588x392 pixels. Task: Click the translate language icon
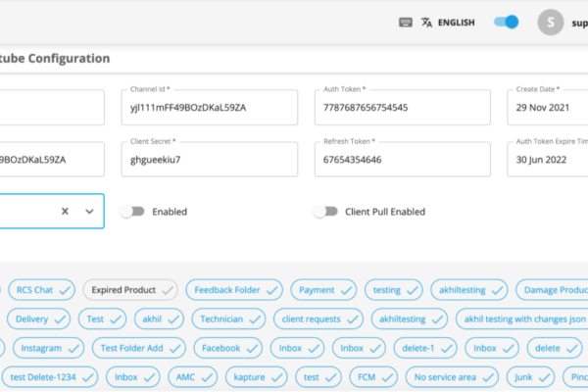point(426,23)
